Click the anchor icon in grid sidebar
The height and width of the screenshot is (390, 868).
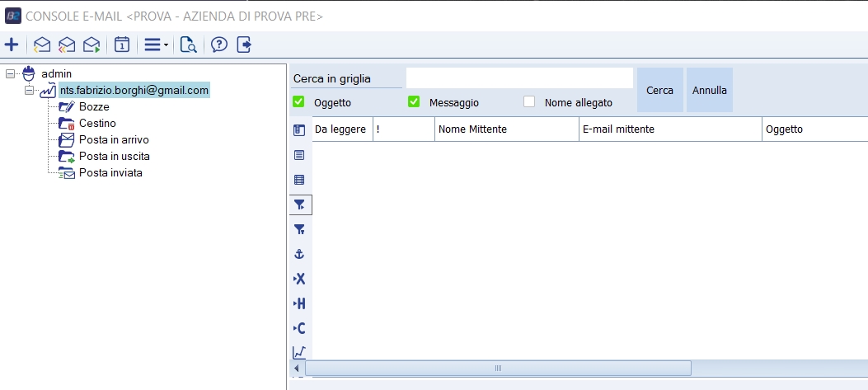(299, 254)
